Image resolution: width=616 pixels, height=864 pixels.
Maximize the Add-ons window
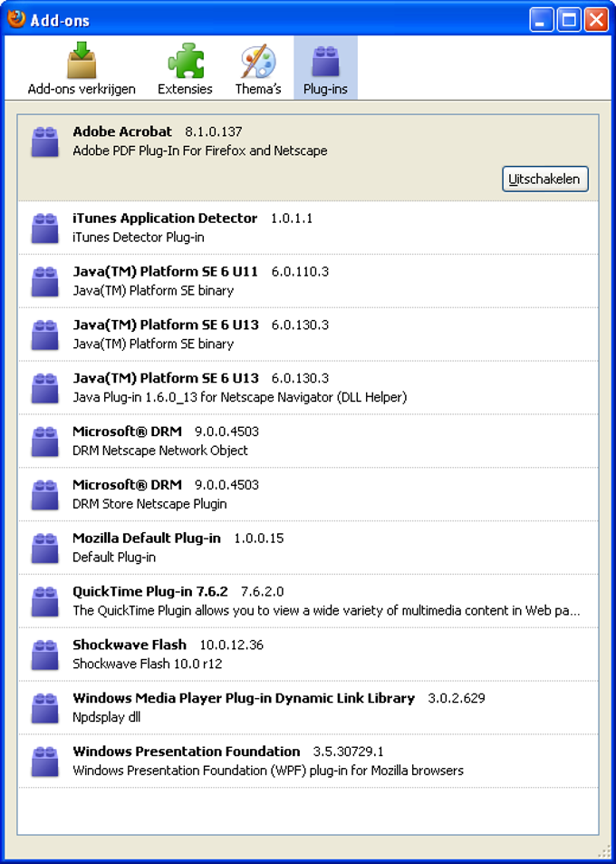tap(569, 20)
